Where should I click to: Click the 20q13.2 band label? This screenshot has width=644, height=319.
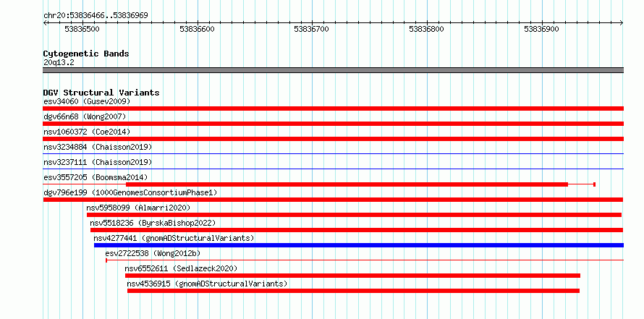pyautogui.click(x=59, y=63)
